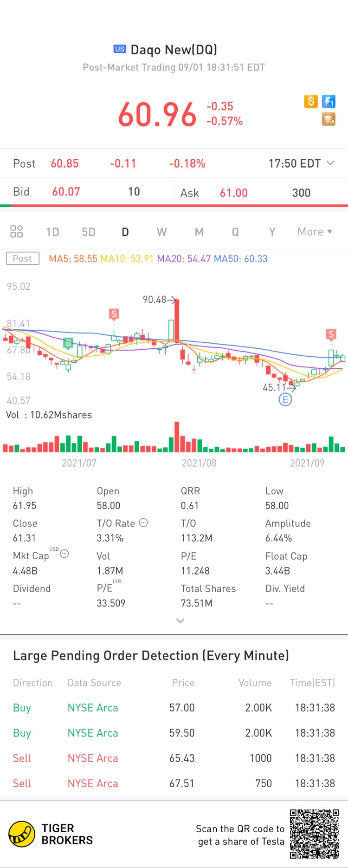
Task: Tap the 60.96 current price
Action: tap(157, 114)
